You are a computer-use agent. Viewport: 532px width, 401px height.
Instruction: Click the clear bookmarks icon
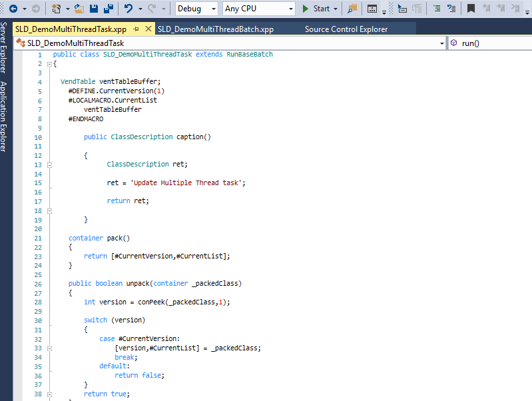point(515,9)
